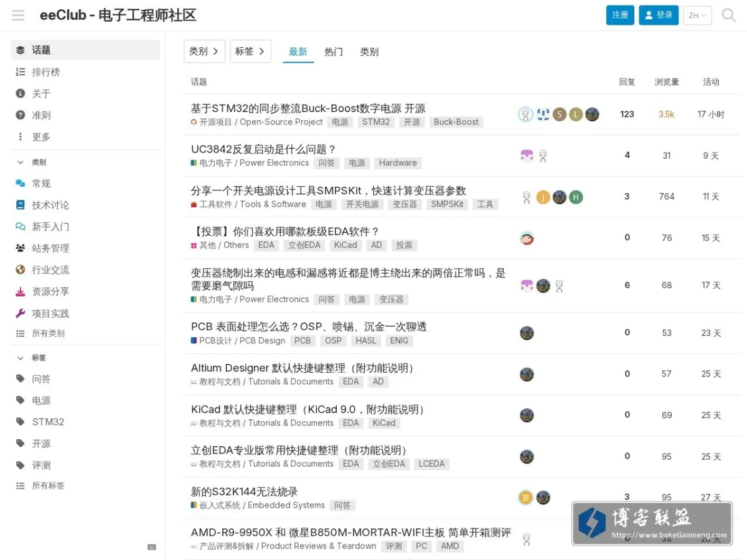The width and height of the screenshot is (747, 560).
Task: Open 所有标签 all tags list
Action: click(85, 485)
